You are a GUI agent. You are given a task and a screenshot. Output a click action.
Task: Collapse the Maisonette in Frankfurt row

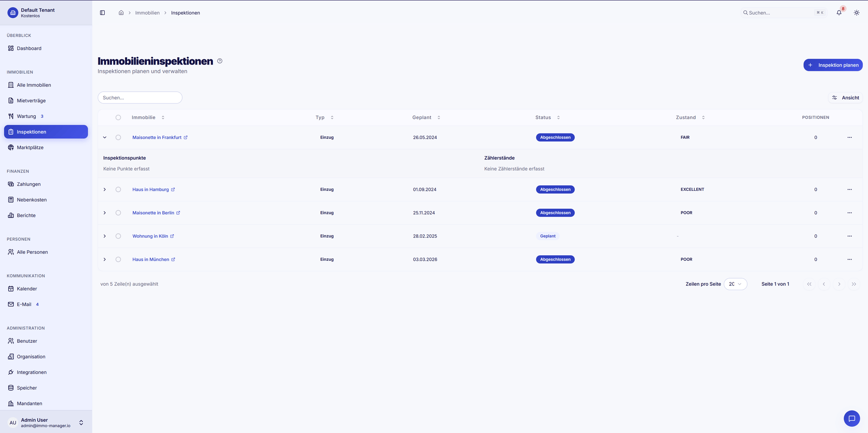pyautogui.click(x=105, y=137)
